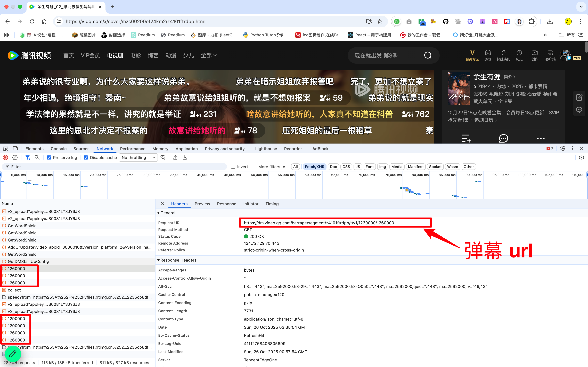Expand the More filters dropdown
Screen dimensions: 588x367
pos(272,167)
